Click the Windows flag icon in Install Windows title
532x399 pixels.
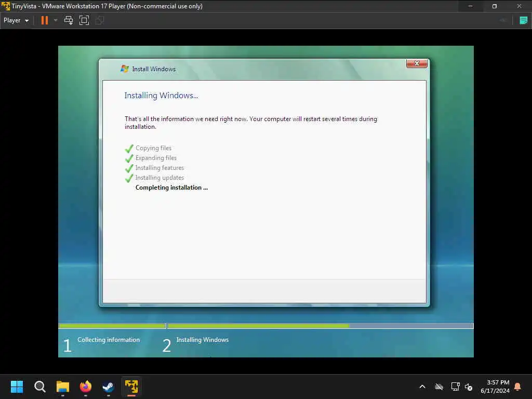[125, 69]
